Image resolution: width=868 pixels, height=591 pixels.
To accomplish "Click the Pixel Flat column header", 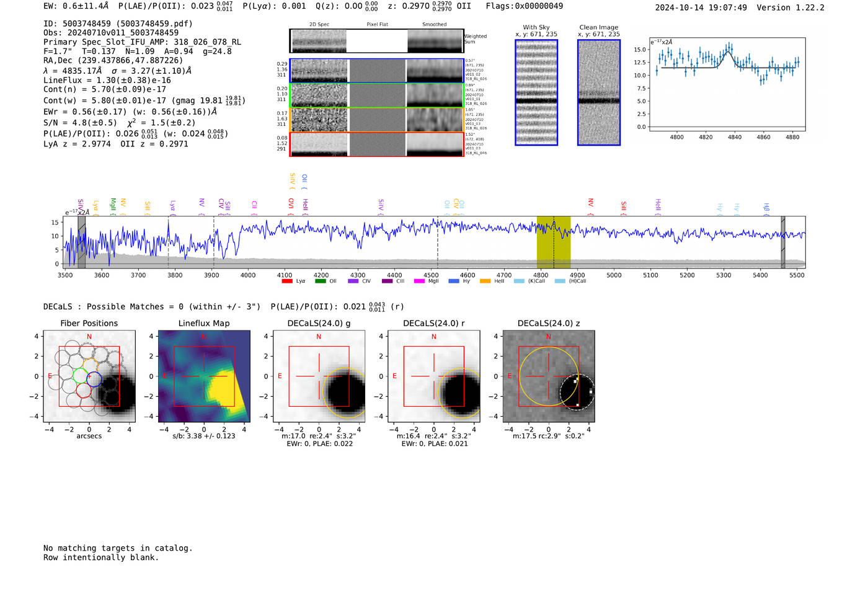I will (x=377, y=24).
